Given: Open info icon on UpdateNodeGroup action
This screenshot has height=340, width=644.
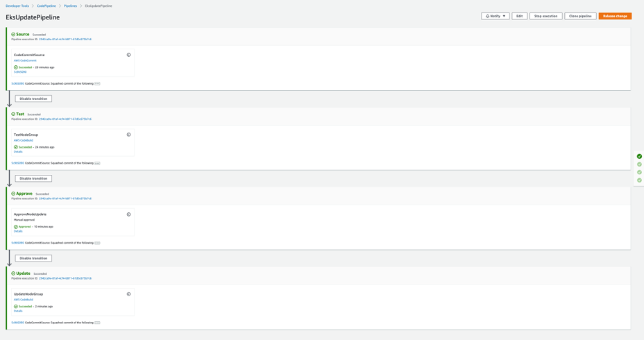Looking at the screenshot, I should pos(128,294).
